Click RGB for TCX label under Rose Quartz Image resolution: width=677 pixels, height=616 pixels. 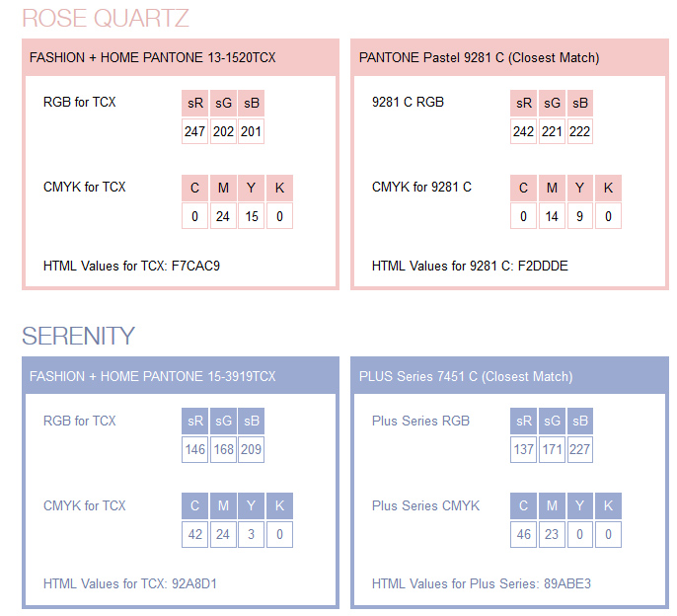pyautogui.click(x=79, y=102)
